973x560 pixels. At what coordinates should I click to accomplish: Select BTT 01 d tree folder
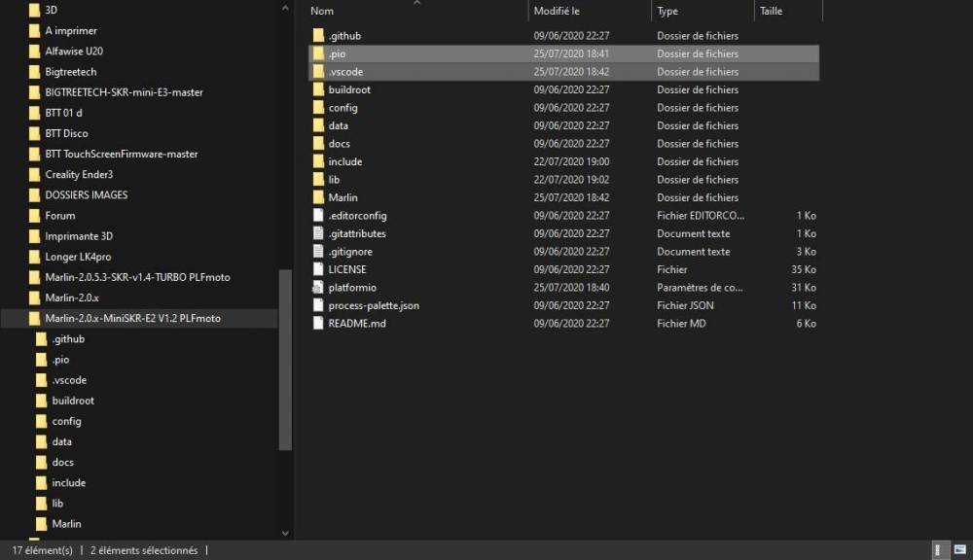[x=63, y=112]
